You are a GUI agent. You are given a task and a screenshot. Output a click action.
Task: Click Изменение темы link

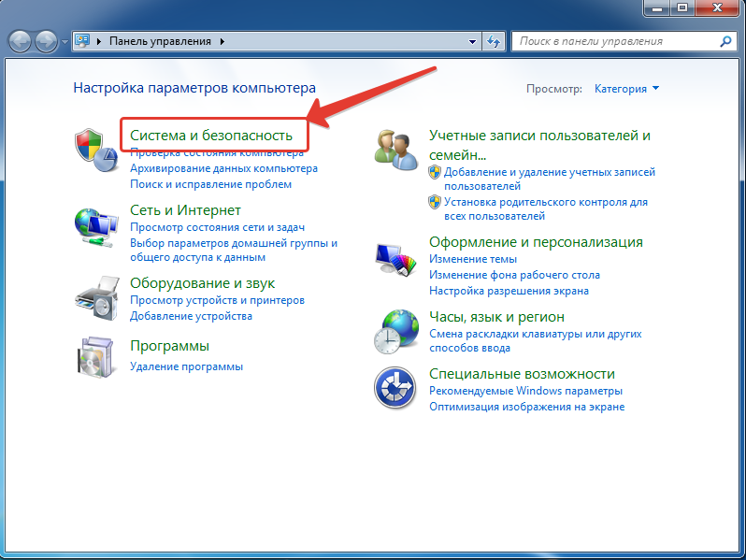[473, 259]
